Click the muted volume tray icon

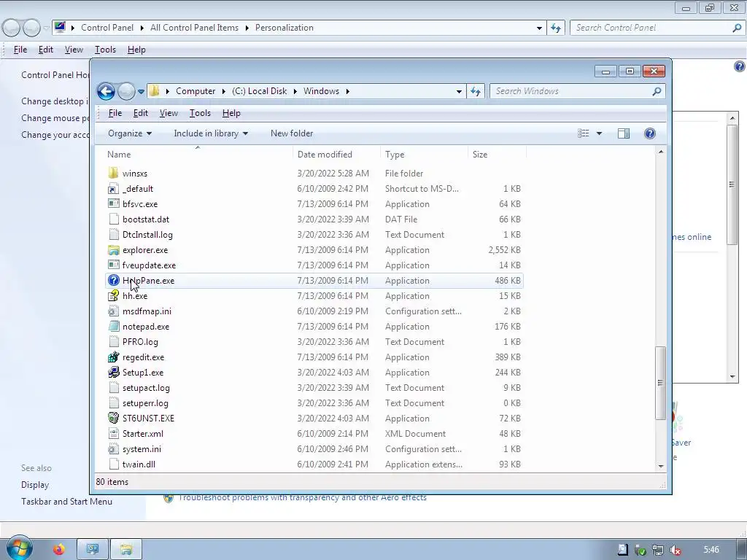click(x=675, y=550)
